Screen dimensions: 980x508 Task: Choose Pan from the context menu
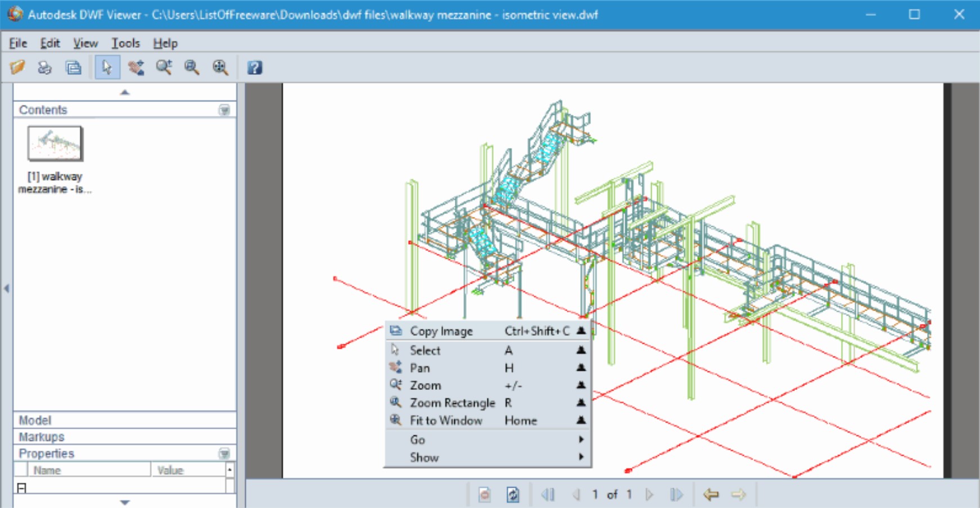(487, 368)
